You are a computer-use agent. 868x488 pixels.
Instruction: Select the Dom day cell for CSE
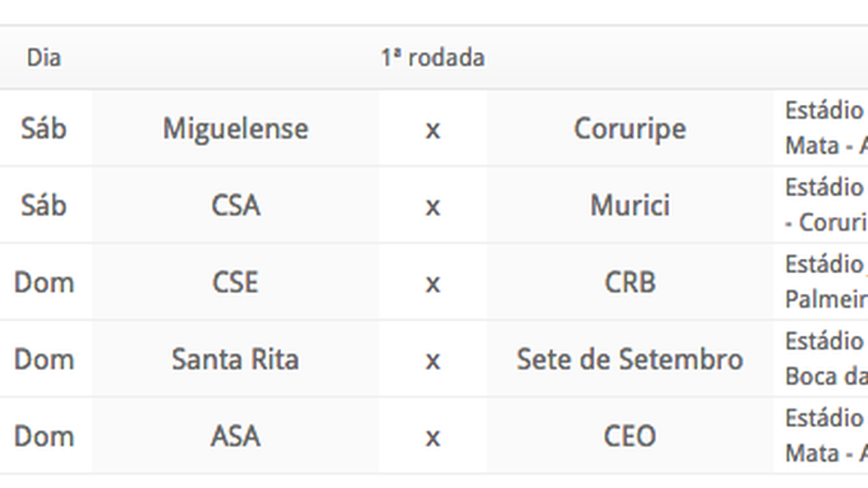click(44, 282)
